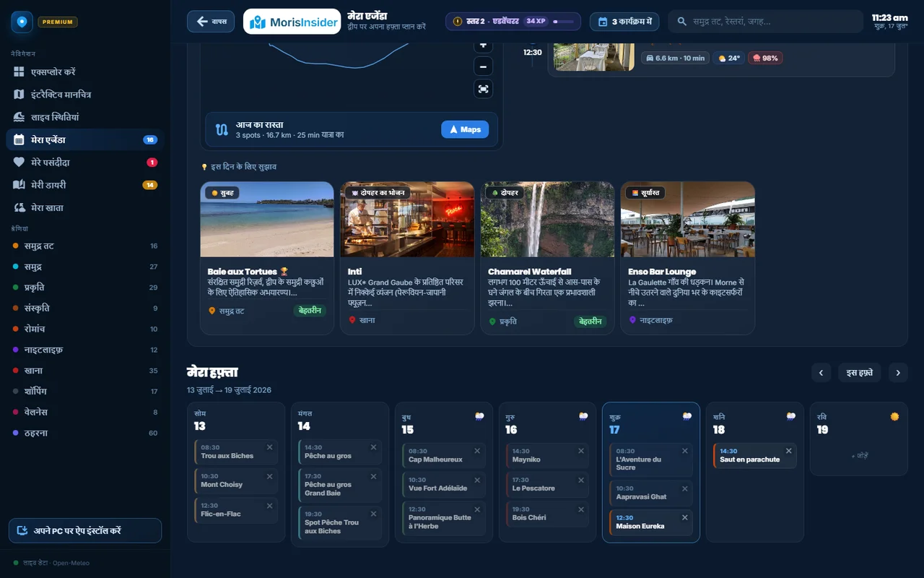Add an event on Sunday 19
The width and height of the screenshot is (924, 578).
859,456
